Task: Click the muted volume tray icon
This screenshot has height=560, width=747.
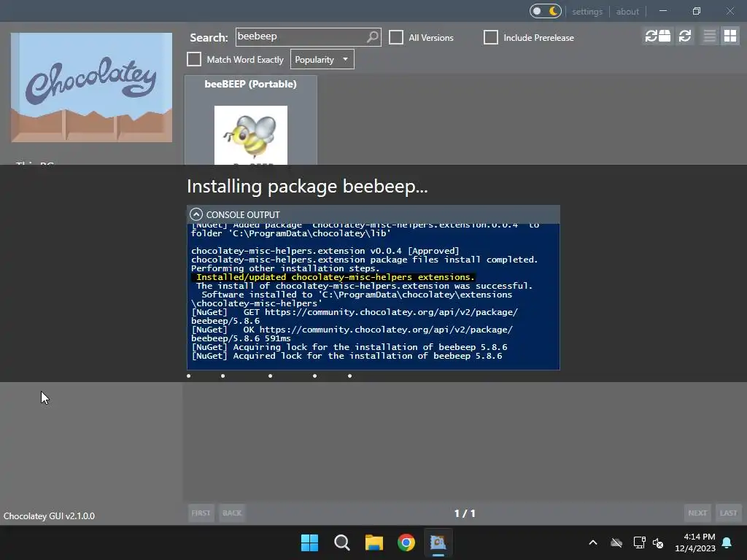Action: [x=658, y=542]
